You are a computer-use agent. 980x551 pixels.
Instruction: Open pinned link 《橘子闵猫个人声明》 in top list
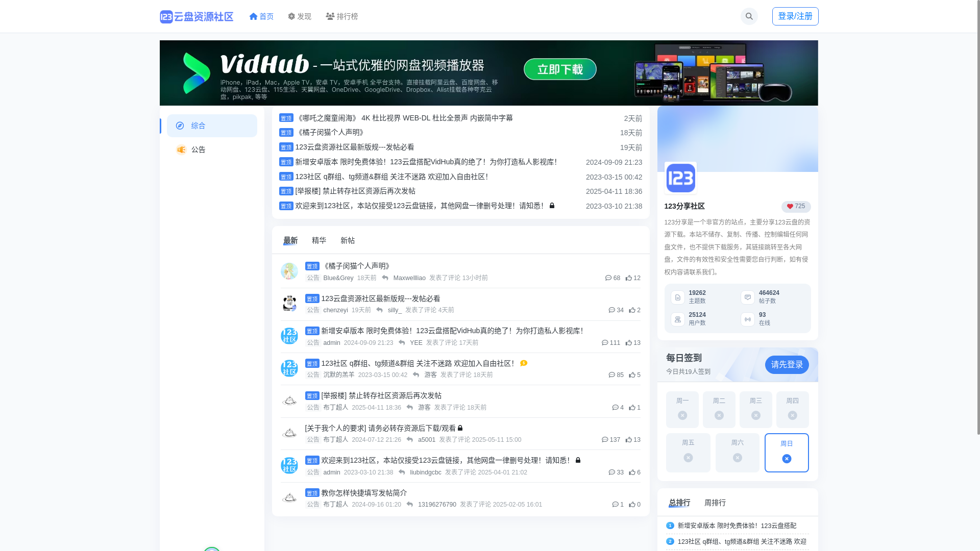click(330, 132)
